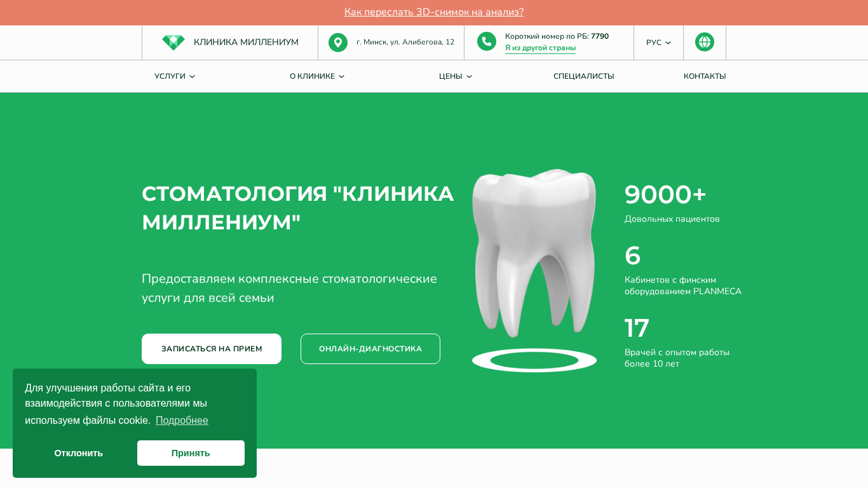
Task: Click the short number 7790 text
Action: (x=600, y=36)
